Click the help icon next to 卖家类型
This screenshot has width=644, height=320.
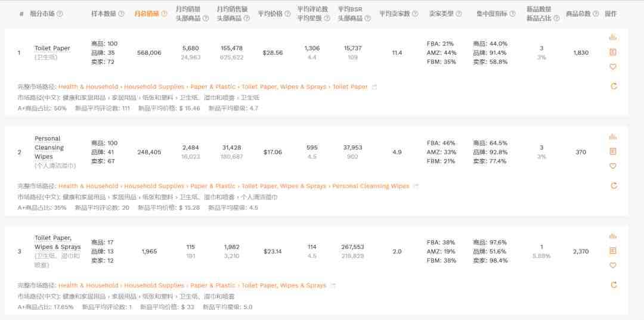(459, 14)
